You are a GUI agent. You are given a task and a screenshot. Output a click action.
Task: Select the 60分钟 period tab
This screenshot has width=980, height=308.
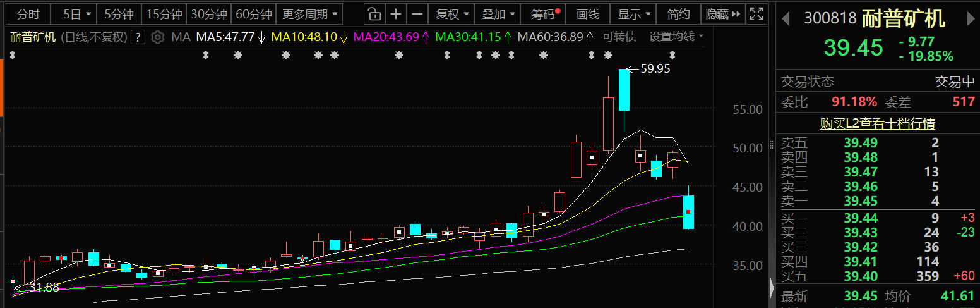click(253, 14)
